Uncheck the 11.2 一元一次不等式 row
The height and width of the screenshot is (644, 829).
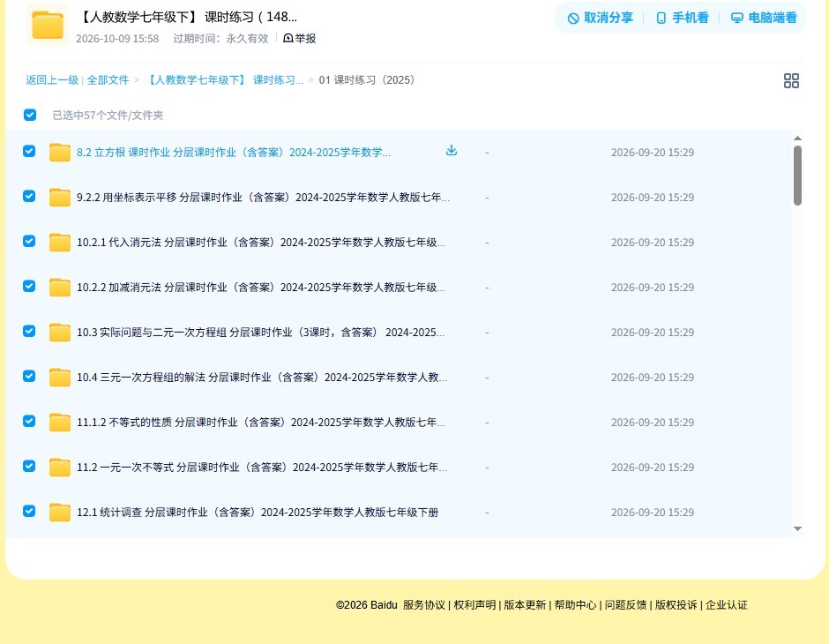(x=29, y=466)
